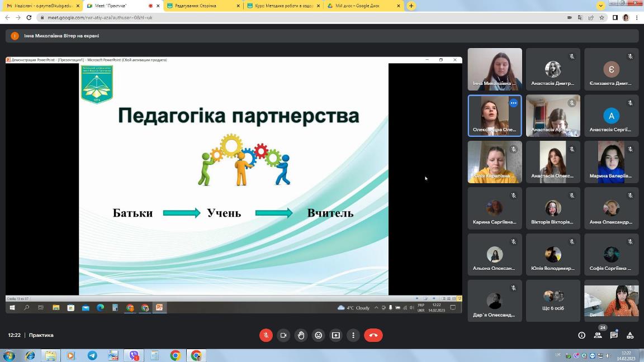Open Telegram from the Windows taskbar
The image size is (644, 362).
tap(92, 355)
